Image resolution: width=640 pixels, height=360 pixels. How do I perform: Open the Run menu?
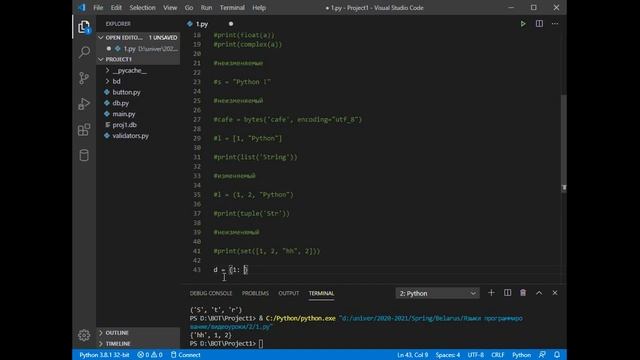206,7
